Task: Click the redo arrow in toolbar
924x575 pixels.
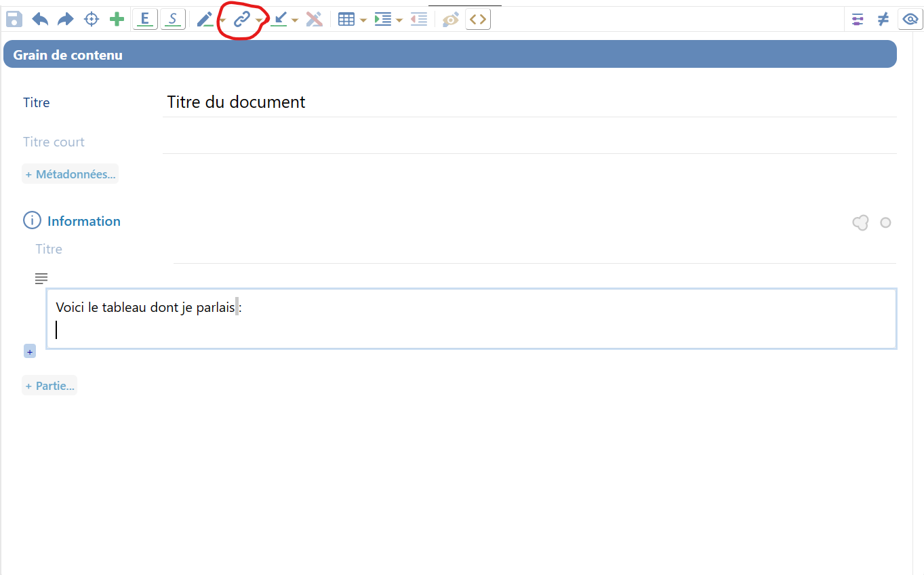Action: [66, 19]
